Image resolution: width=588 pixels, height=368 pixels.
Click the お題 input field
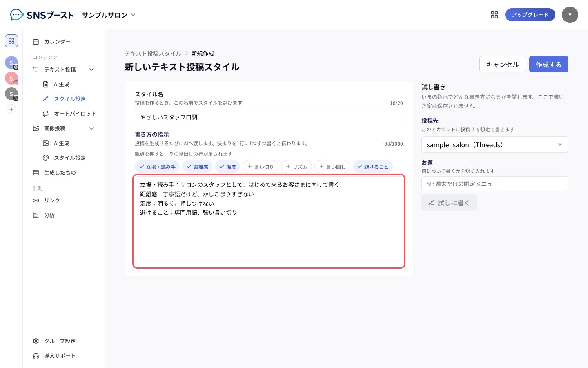(495, 184)
